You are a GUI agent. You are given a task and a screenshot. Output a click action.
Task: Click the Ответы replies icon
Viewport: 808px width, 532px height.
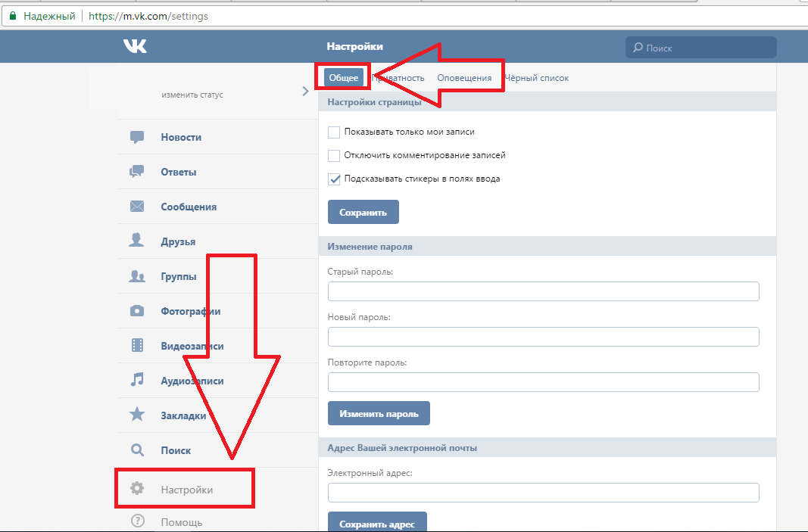coord(137,172)
